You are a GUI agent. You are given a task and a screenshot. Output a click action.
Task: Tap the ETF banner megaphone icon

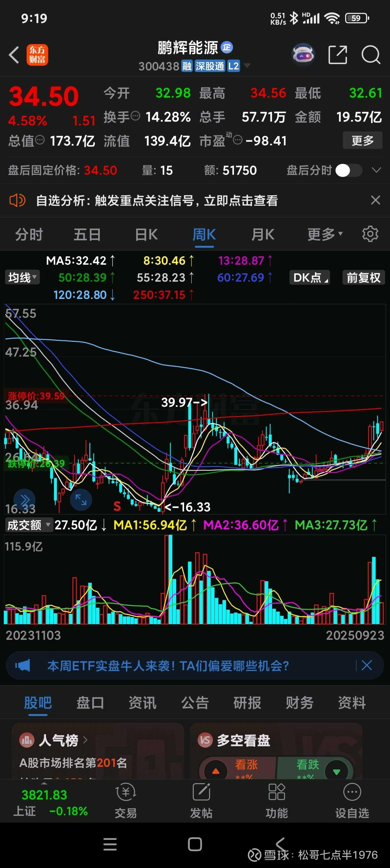23,665
